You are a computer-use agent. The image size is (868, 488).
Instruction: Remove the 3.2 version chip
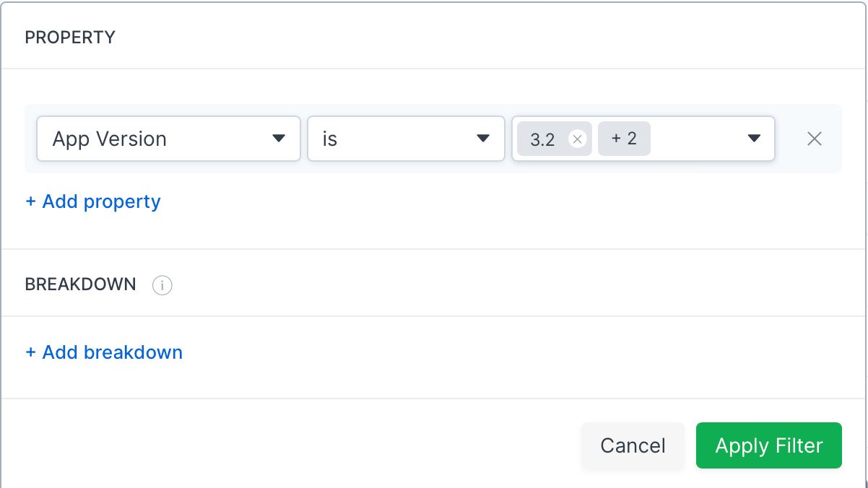click(x=577, y=139)
